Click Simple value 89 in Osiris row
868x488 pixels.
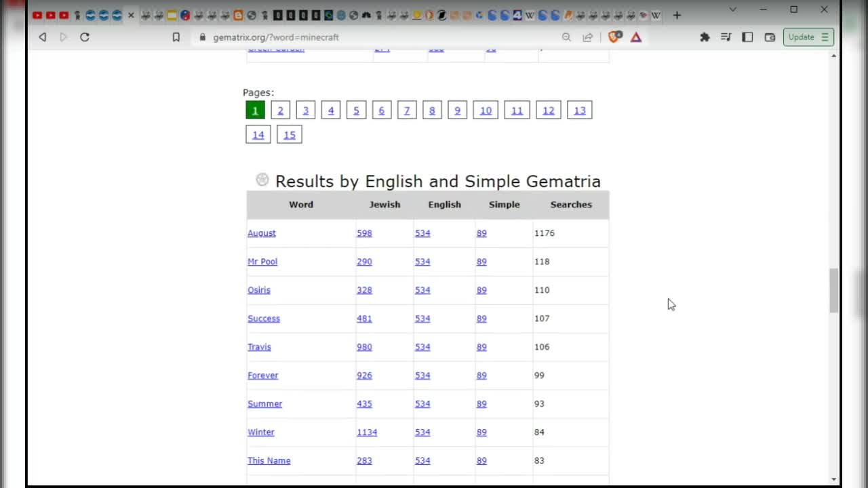coord(481,290)
